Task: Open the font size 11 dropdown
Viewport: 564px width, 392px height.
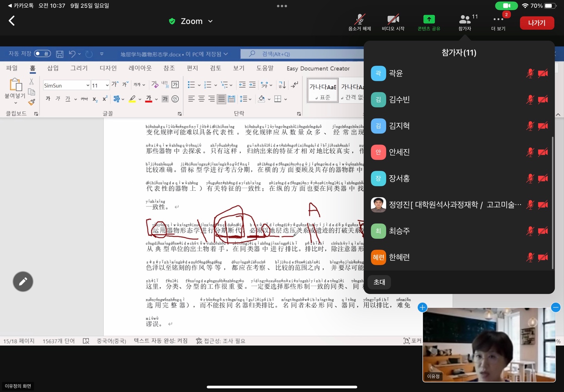Action: (100, 85)
